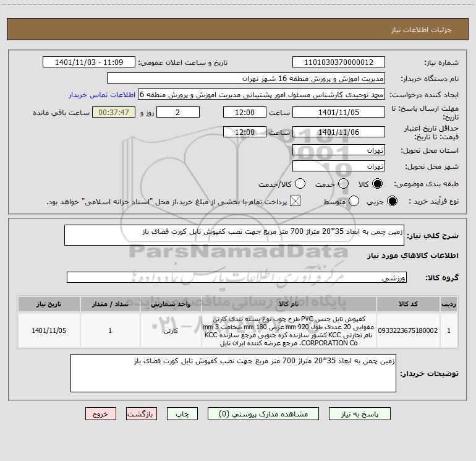Viewport: 476px width, 461px height.
Task: Click the response deadline time 12:00 field
Action: click(245, 112)
